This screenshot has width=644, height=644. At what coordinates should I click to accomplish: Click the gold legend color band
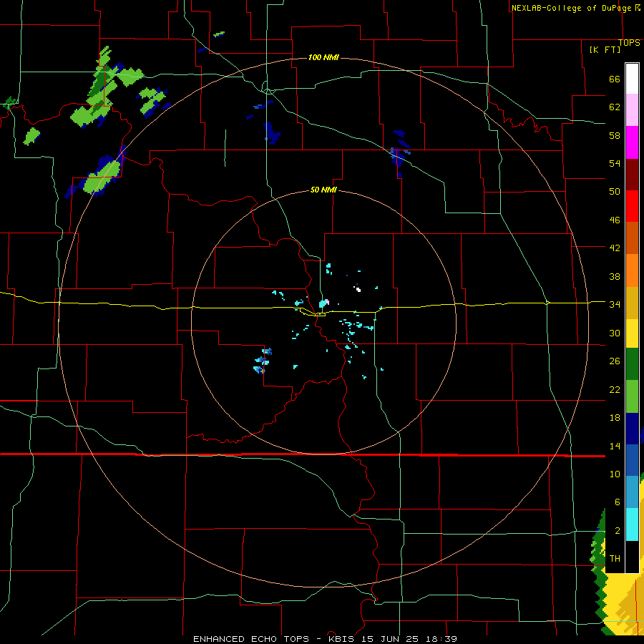tap(632, 303)
